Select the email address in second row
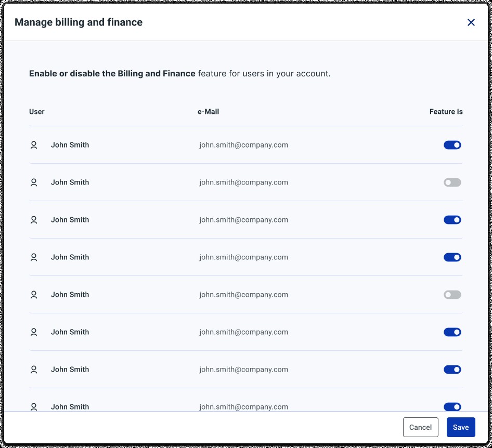Viewport: 492px width, 448px height. click(x=243, y=182)
